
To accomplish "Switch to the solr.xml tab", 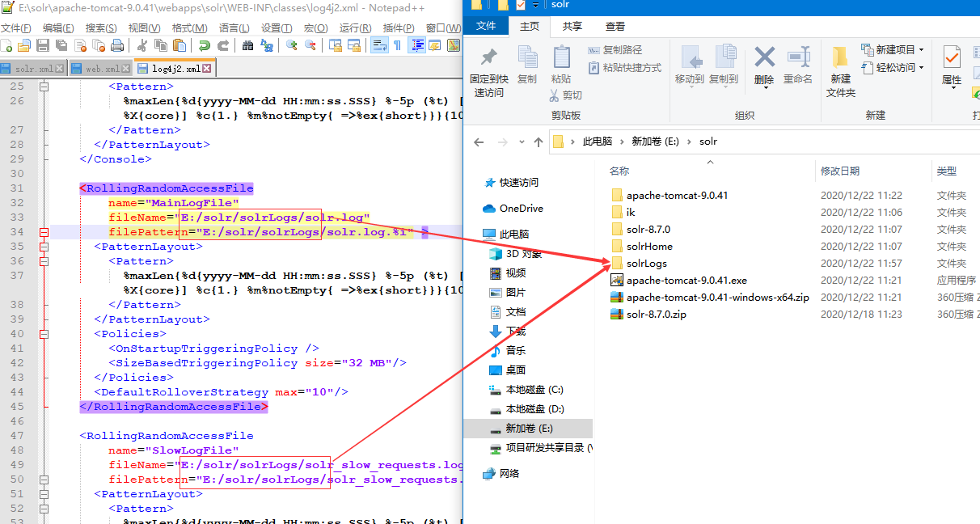I will (32, 69).
